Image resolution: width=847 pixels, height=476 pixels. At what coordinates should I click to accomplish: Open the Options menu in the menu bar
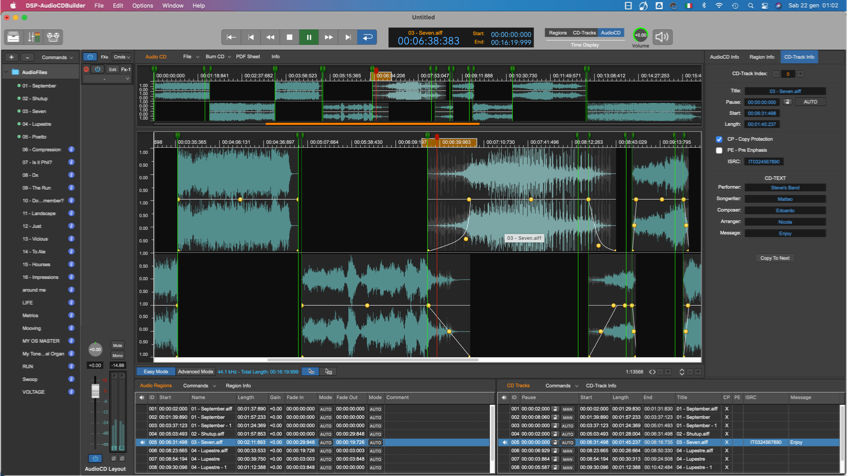[142, 5]
